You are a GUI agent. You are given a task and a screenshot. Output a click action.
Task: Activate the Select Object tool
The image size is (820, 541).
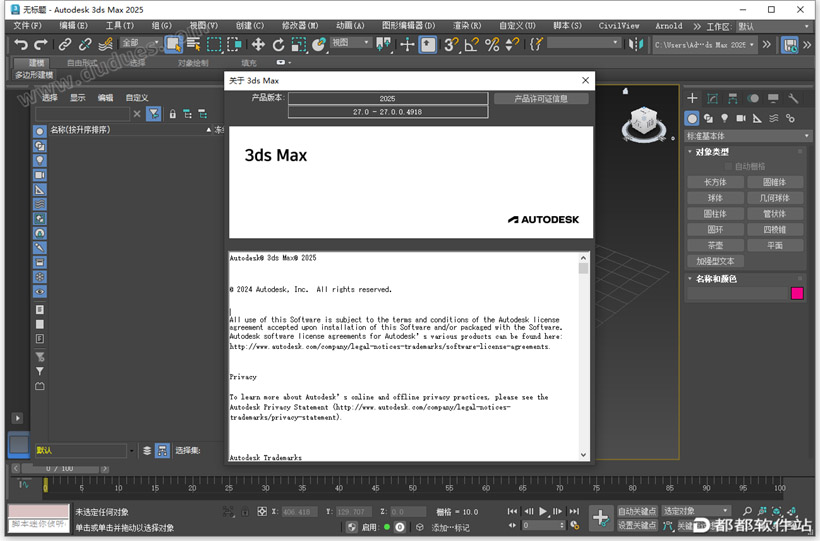173,44
